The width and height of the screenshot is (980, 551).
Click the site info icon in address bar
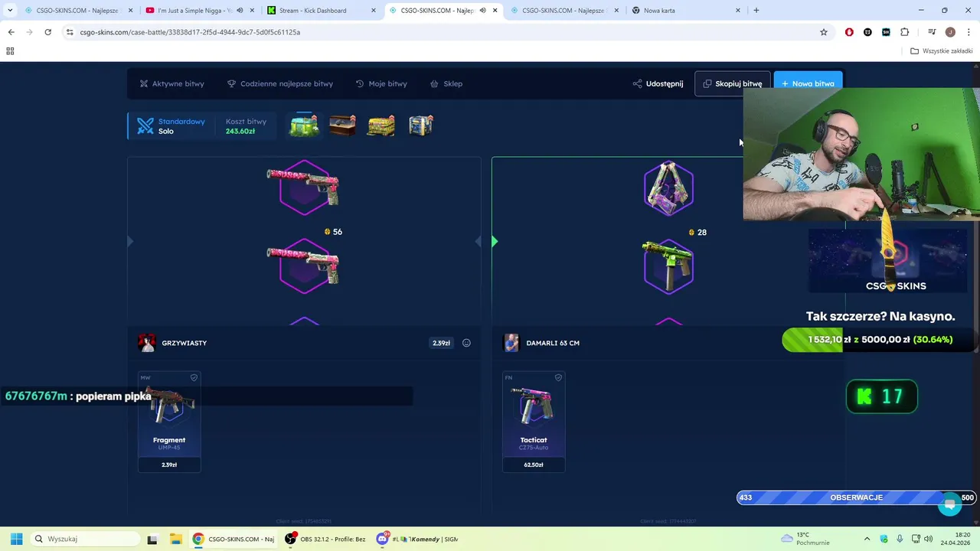point(70,32)
